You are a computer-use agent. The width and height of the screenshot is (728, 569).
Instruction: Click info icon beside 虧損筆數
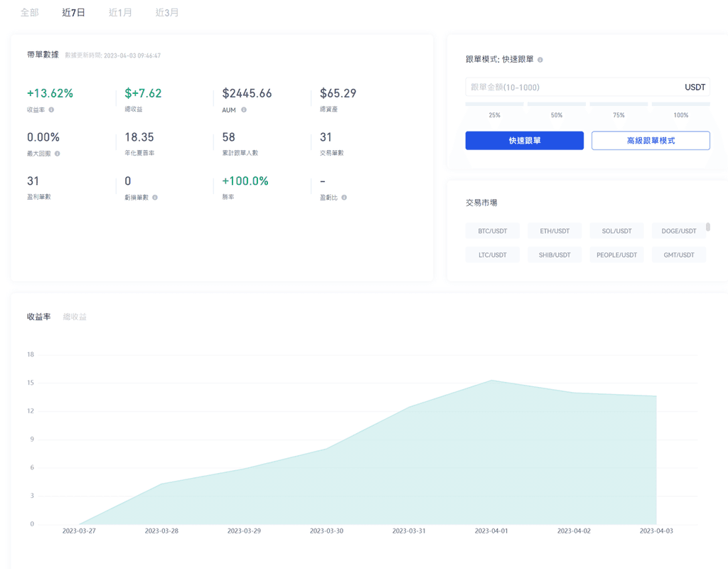point(155,198)
